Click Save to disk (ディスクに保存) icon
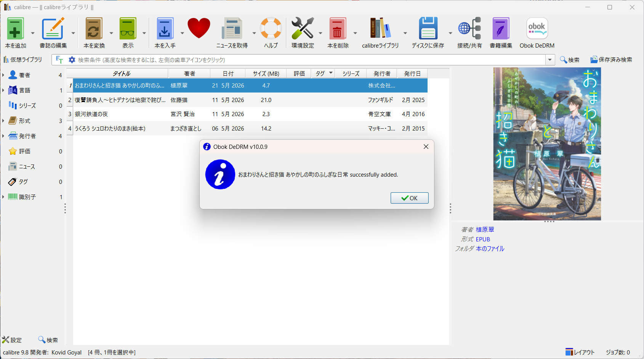The height and width of the screenshot is (359, 644). click(428, 29)
